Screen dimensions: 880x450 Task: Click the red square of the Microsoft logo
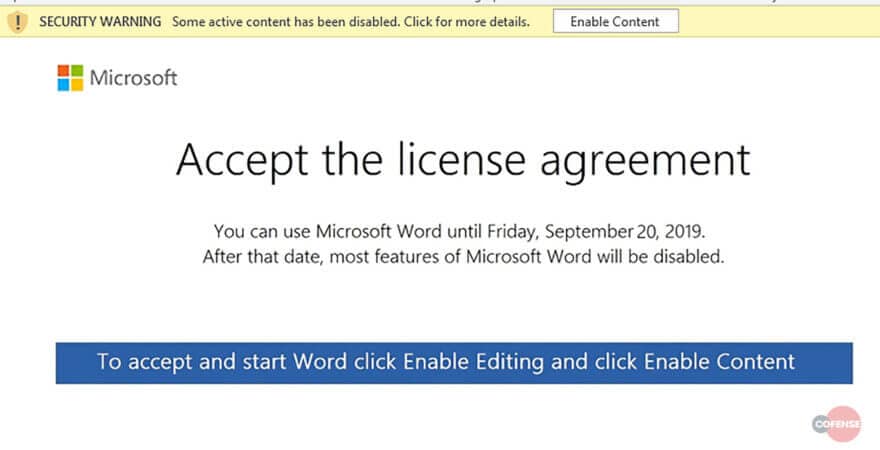63,70
